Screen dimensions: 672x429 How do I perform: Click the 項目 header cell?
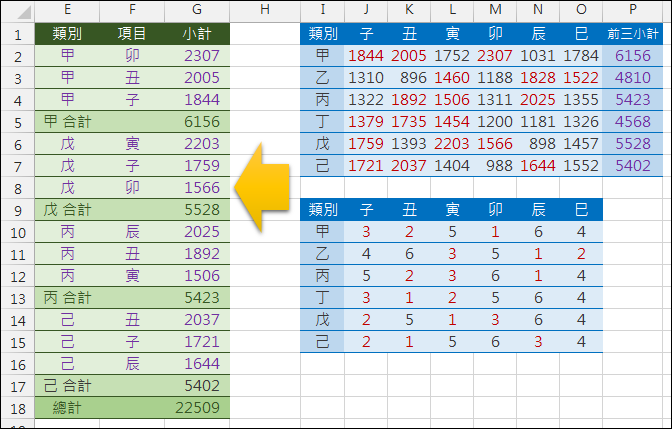(x=132, y=34)
